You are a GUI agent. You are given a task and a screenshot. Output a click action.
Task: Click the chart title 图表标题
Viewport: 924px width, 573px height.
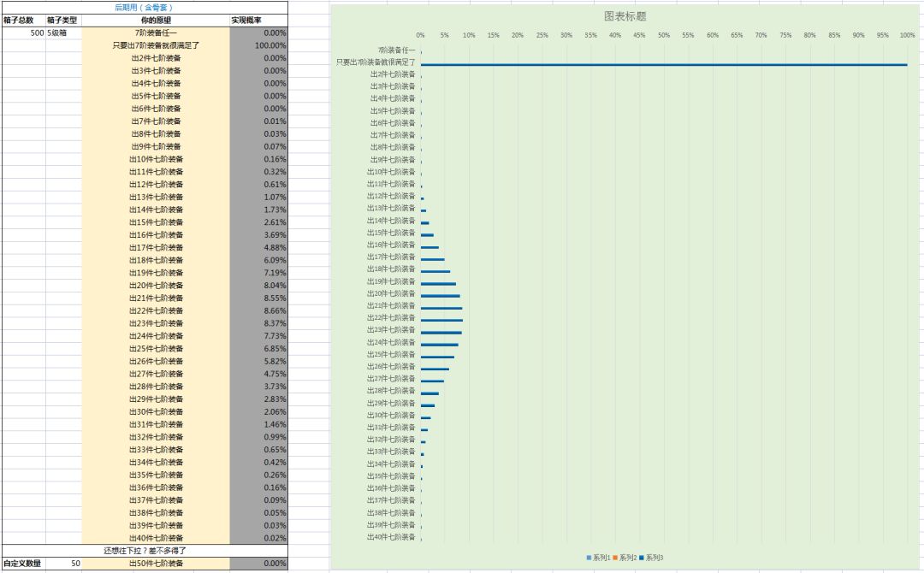[625, 16]
